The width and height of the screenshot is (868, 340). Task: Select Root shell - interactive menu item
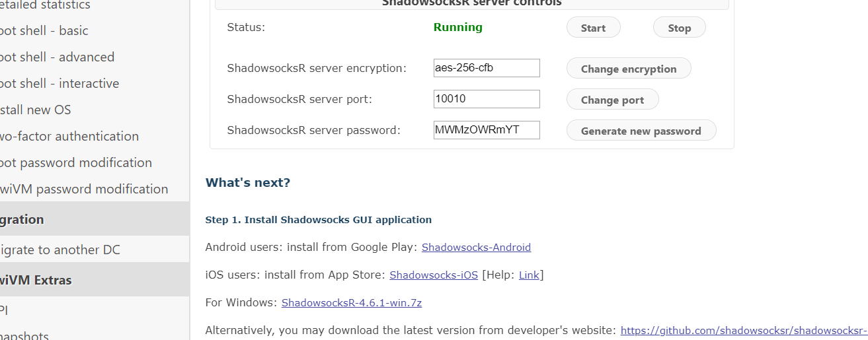click(59, 84)
